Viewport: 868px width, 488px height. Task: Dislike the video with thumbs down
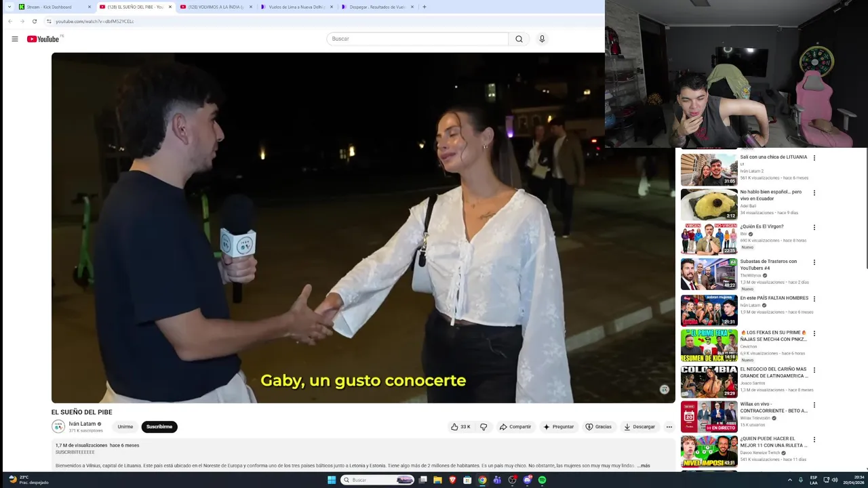pyautogui.click(x=484, y=427)
